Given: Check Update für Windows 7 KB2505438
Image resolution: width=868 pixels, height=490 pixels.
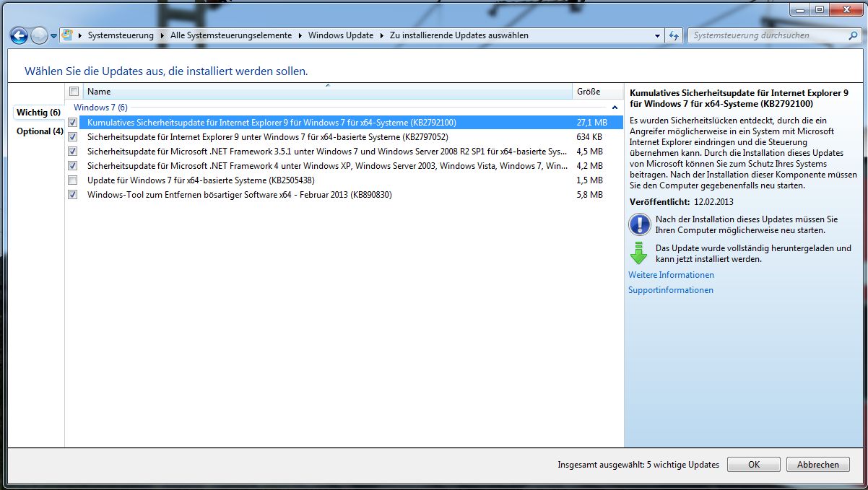Looking at the screenshot, I should (x=72, y=180).
